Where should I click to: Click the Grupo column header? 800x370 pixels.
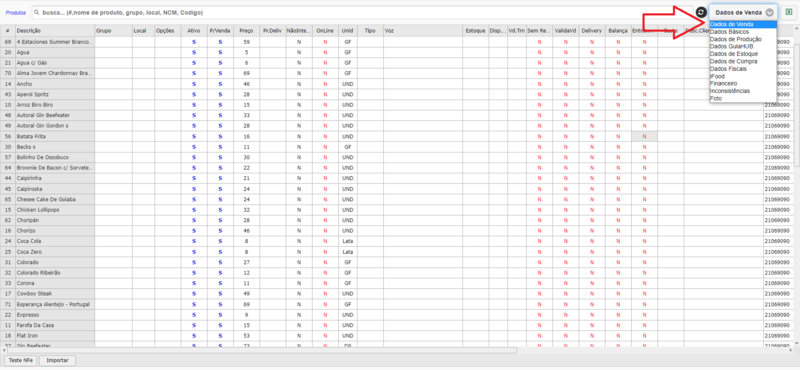pos(113,31)
